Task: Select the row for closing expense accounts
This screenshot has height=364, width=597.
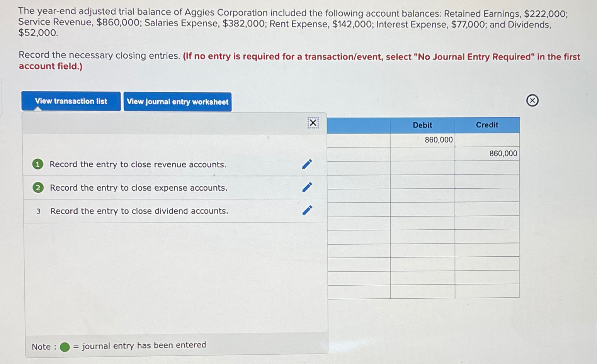Action: [138, 188]
